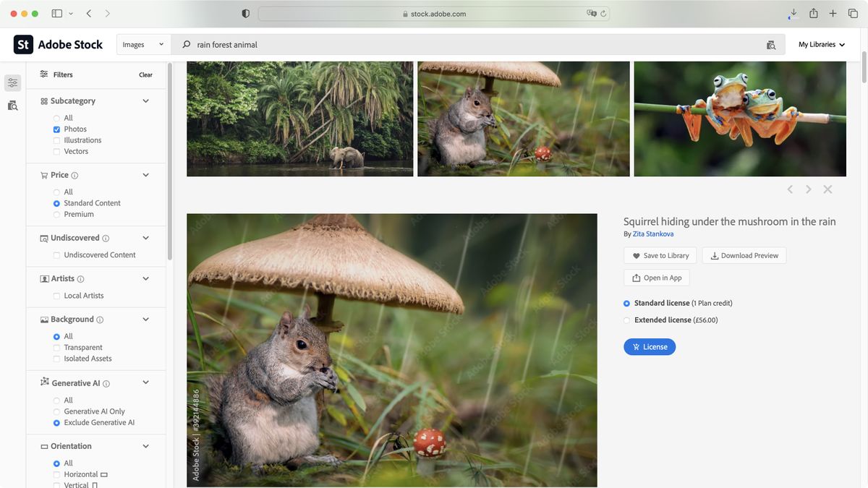Close the image preview with the X icon
The width and height of the screenshot is (868, 488).
coord(827,189)
